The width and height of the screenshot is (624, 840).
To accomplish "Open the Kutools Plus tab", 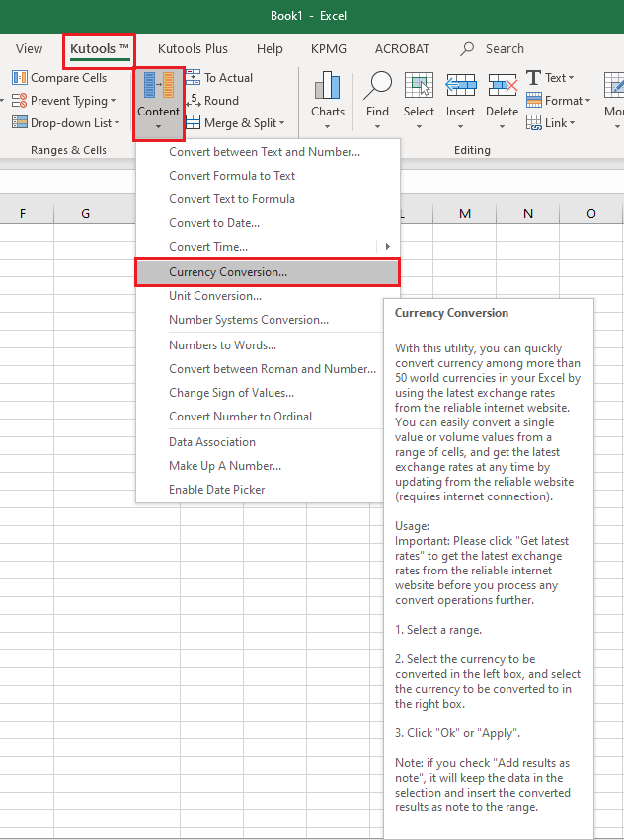I will point(193,48).
